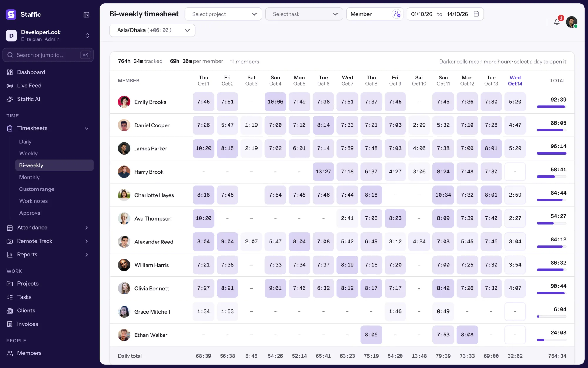Click the Tasks sidebar icon

click(10, 297)
